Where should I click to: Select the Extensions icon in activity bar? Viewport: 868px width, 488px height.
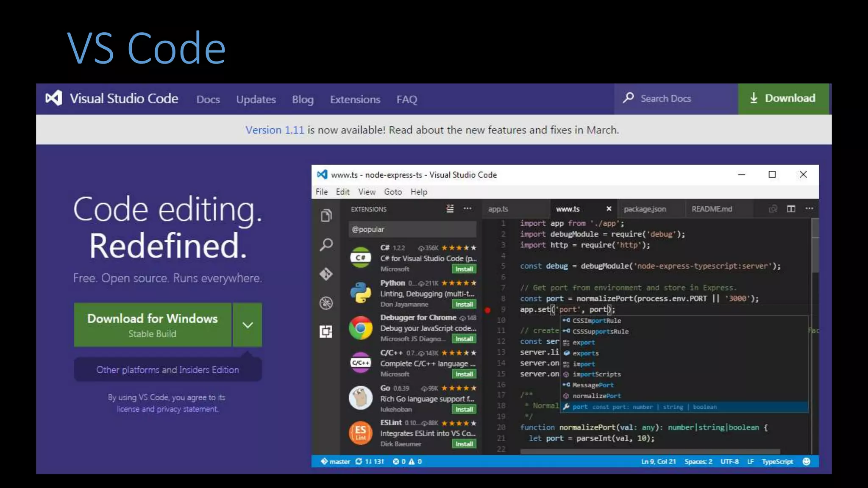(326, 331)
